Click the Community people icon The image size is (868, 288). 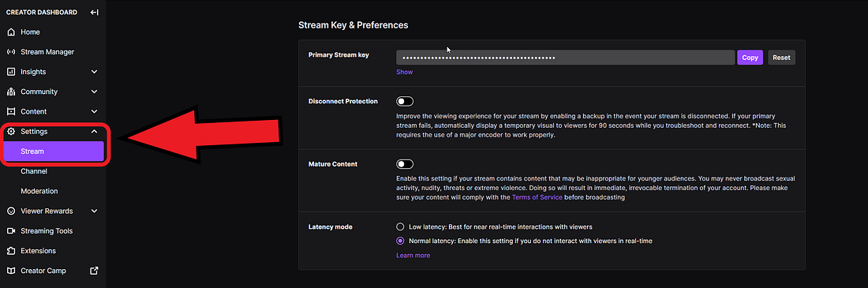click(10, 92)
